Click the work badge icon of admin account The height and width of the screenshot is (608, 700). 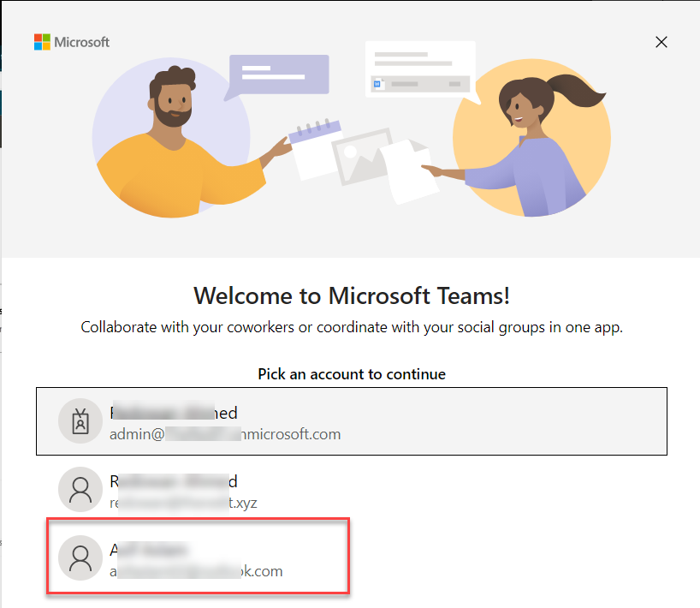click(80, 420)
